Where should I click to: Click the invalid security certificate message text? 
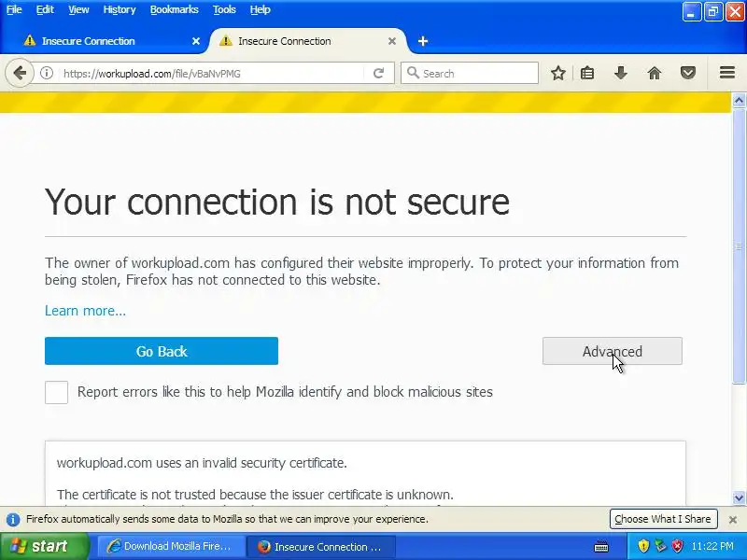point(202,463)
